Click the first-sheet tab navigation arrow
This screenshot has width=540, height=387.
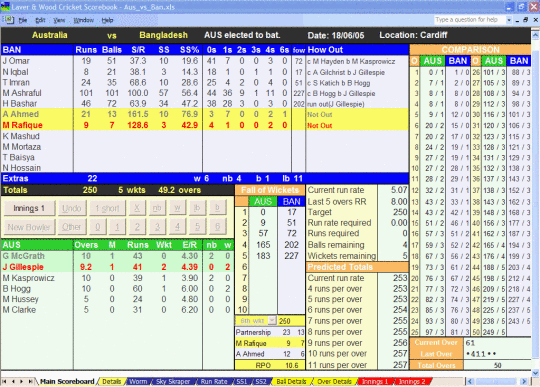4,381
